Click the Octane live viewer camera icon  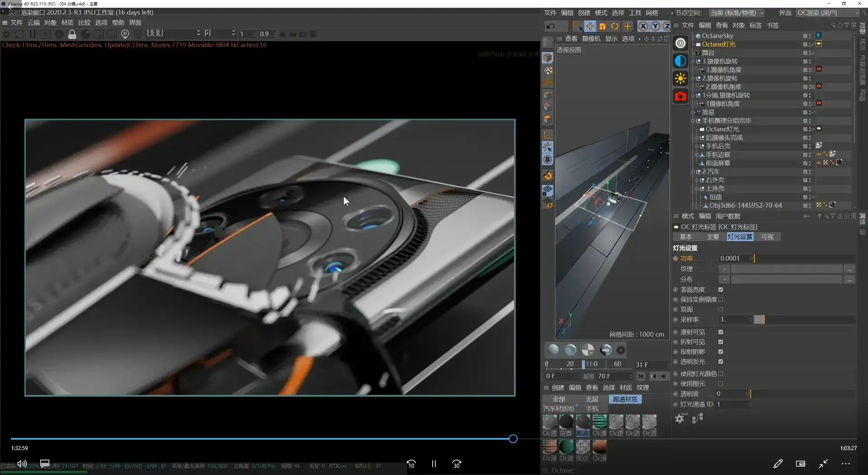coord(680,96)
